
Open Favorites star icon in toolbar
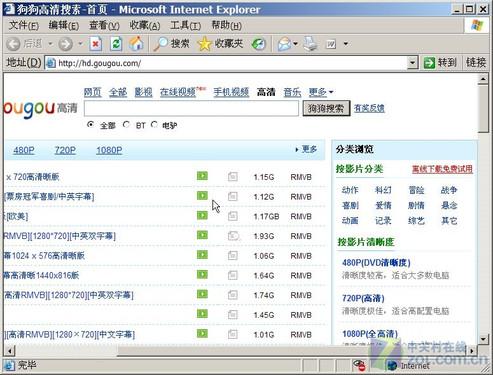(x=204, y=44)
